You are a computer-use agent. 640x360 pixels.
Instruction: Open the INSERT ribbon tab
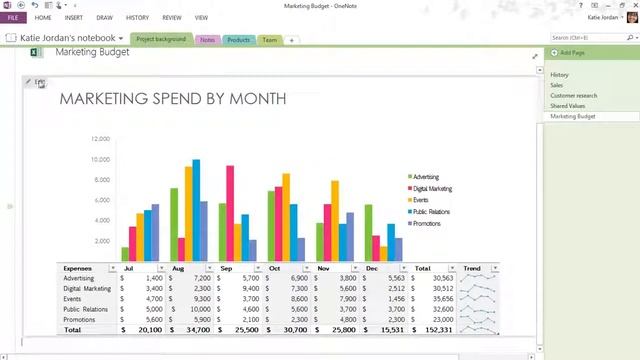[73, 18]
